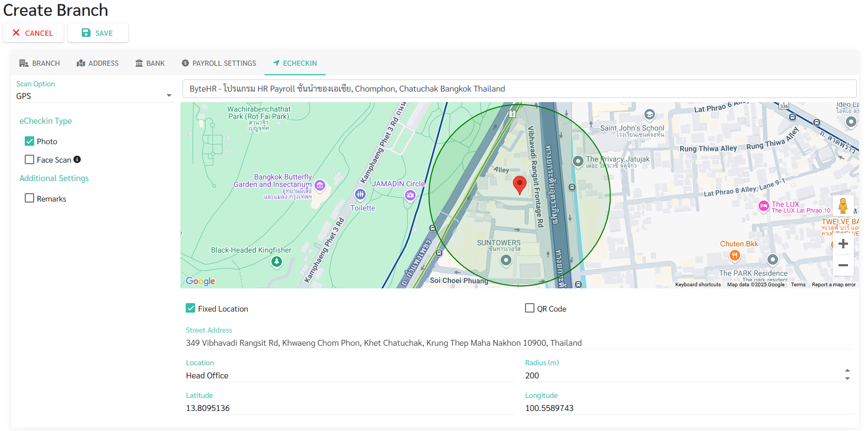Enable the Remarks checkbox
This screenshot has width=868, height=431.
(x=29, y=198)
